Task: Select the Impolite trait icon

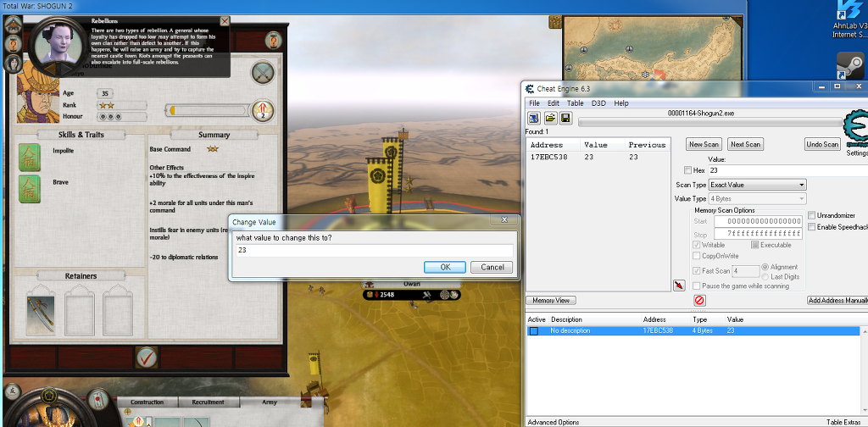Action: pyautogui.click(x=30, y=157)
